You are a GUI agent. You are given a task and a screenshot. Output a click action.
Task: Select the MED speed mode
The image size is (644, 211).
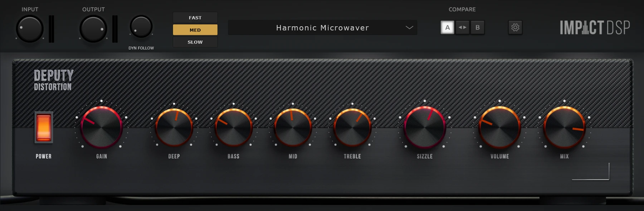coord(195,30)
